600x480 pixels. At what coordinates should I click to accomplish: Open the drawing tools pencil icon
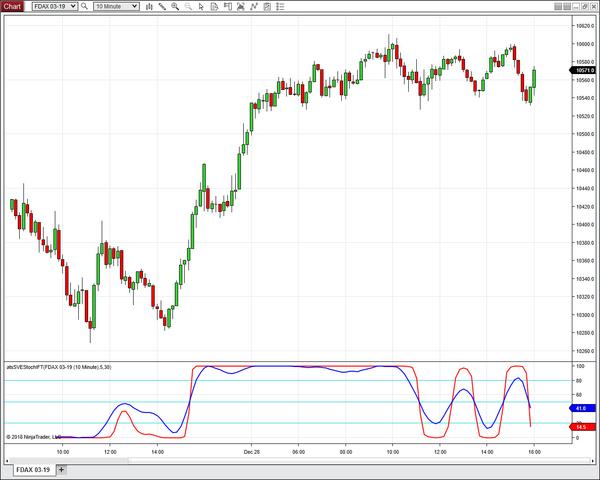[x=162, y=7]
